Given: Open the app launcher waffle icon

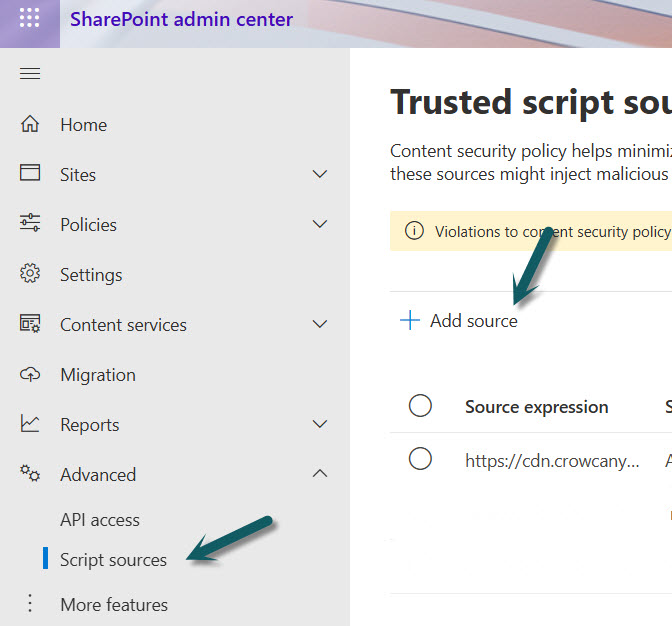Looking at the screenshot, I should tap(30, 20).
